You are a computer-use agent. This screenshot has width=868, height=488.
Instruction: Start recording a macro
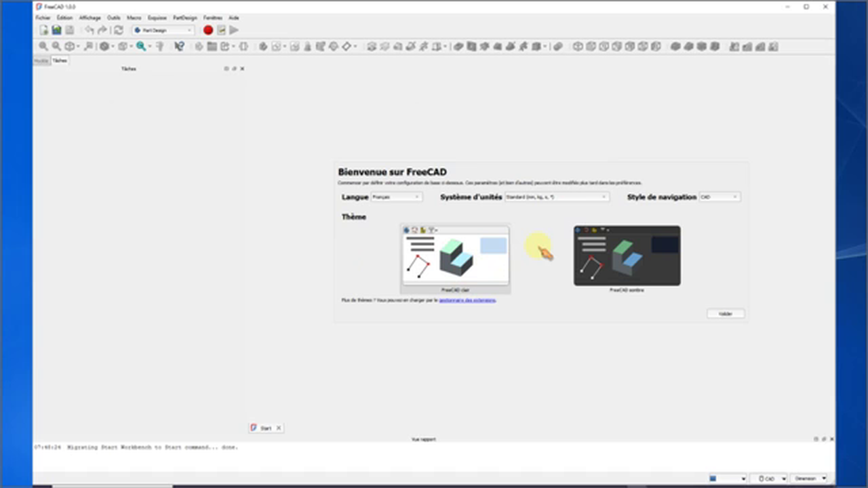point(208,30)
